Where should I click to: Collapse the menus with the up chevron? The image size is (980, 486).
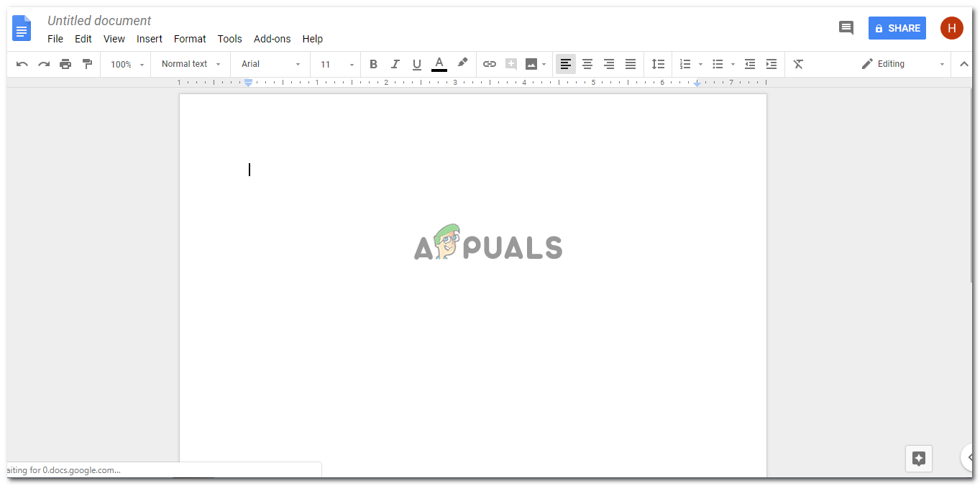964,64
